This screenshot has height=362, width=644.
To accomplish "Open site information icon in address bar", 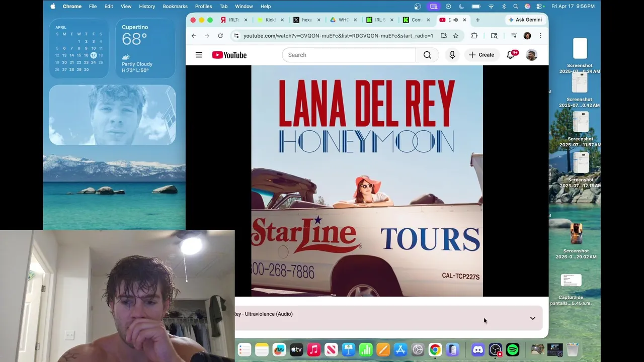I will click(236, 36).
